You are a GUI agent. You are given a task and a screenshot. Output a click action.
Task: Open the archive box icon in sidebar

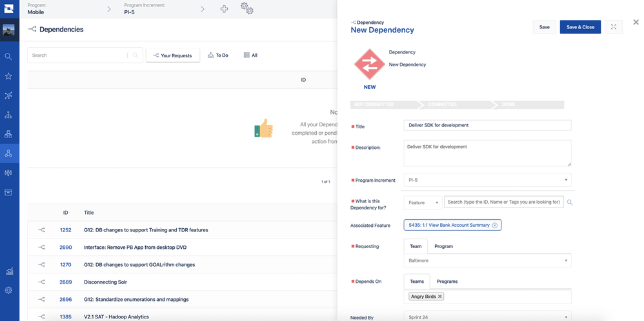pos(8,192)
